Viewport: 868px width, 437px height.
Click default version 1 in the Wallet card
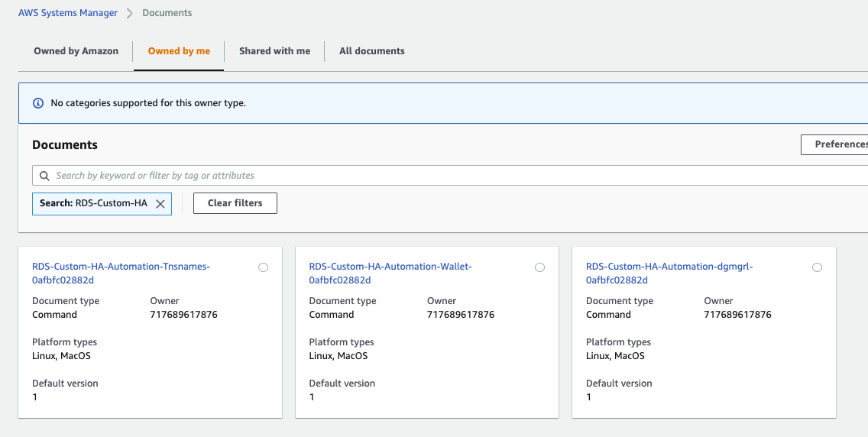coord(312,397)
